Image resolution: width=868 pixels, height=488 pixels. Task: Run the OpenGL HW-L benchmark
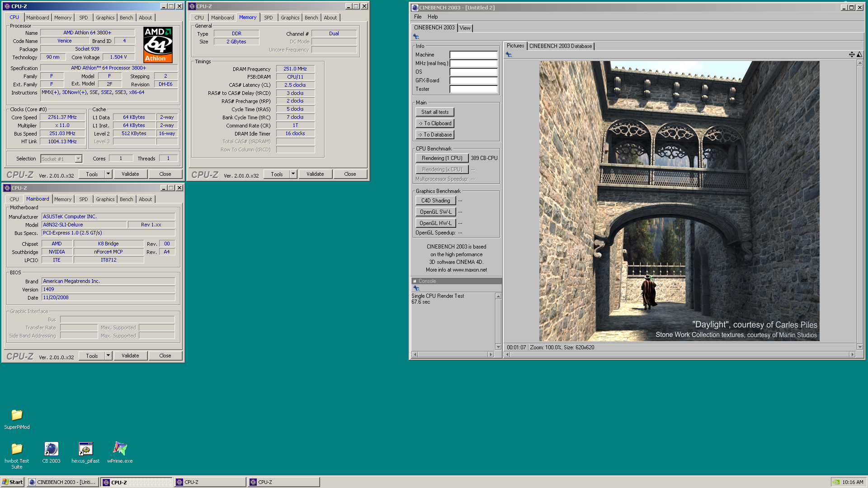(435, 223)
